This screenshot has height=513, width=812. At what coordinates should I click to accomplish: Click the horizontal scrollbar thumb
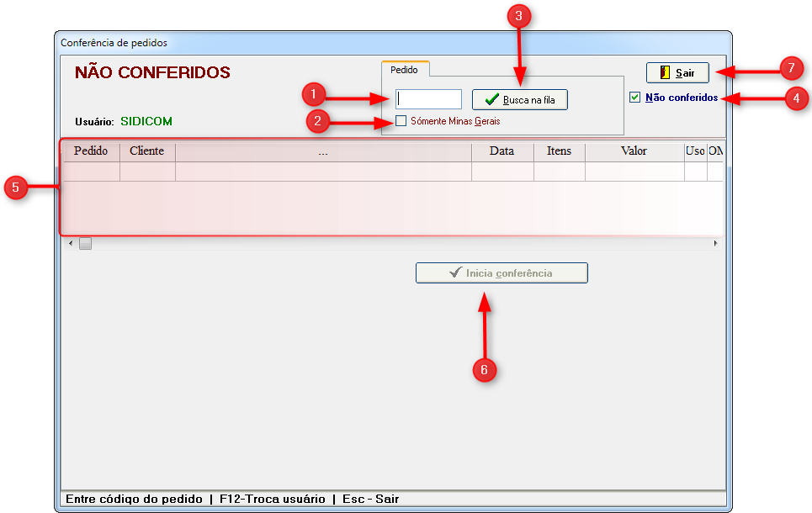86,243
